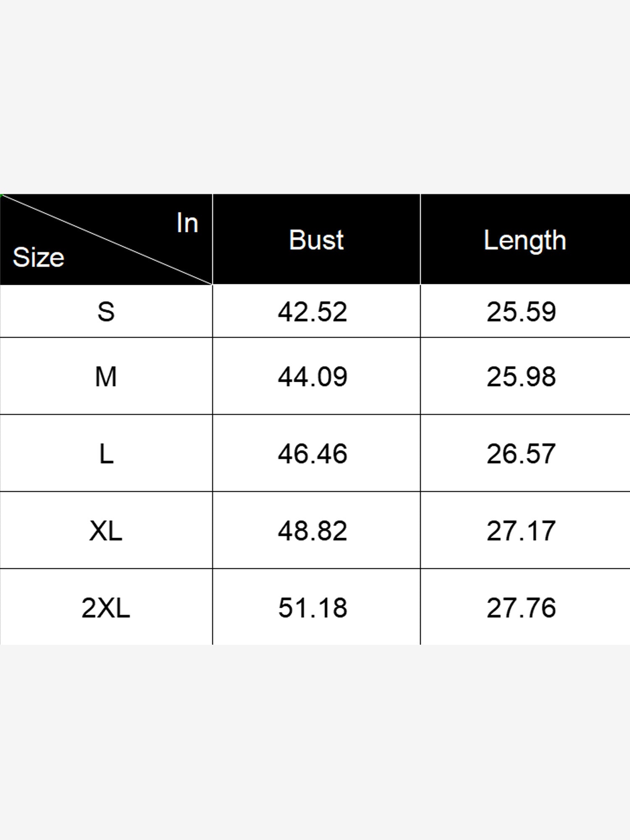Select the 2XL size row label
Screen dimensions: 630x840
tap(106, 608)
